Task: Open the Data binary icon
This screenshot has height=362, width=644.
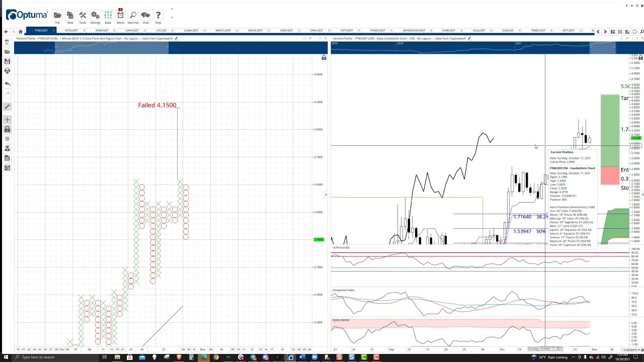Action: [108, 16]
